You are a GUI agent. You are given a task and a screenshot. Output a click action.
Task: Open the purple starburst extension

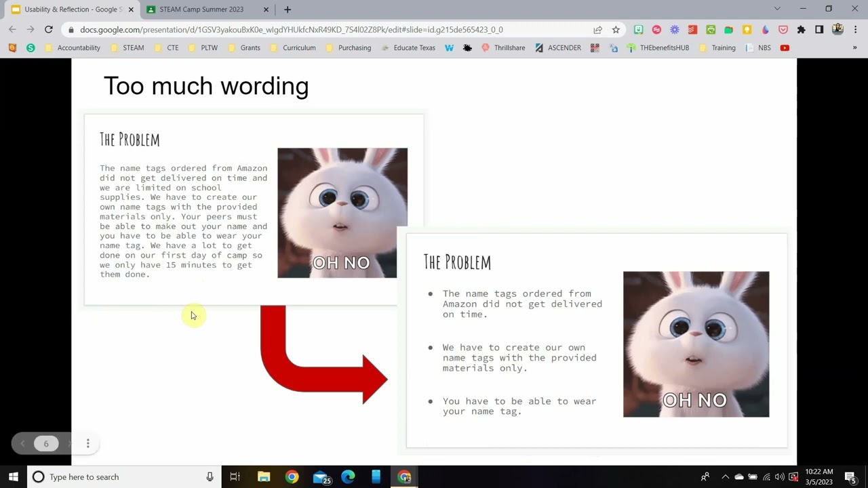click(674, 30)
